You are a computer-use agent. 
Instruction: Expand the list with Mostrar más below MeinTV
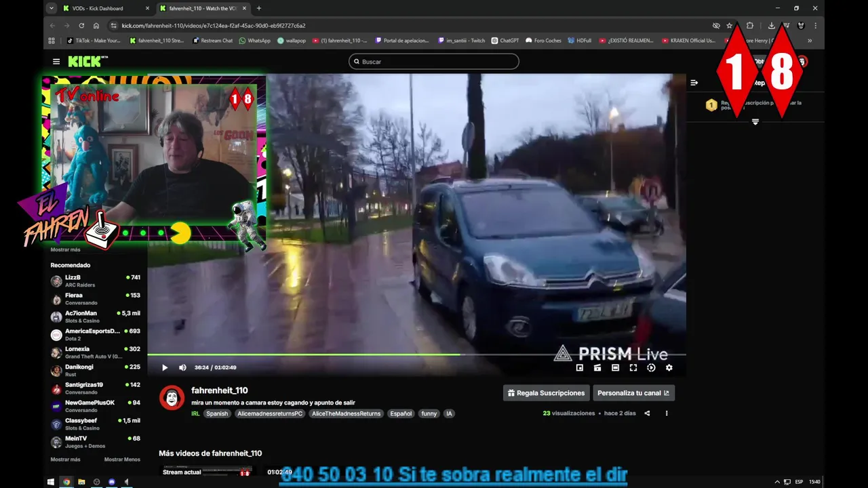[x=66, y=460]
